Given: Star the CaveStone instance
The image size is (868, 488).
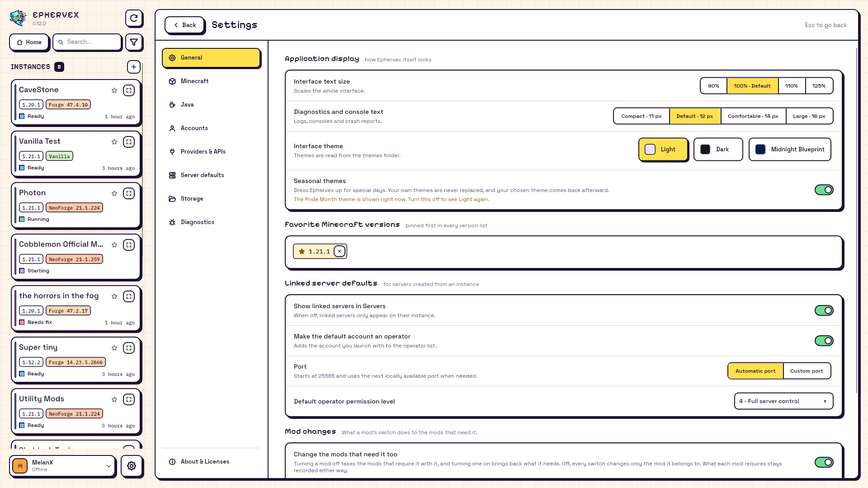Looking at the screenshot, I should pyautogui.click(x=114, y=90).
